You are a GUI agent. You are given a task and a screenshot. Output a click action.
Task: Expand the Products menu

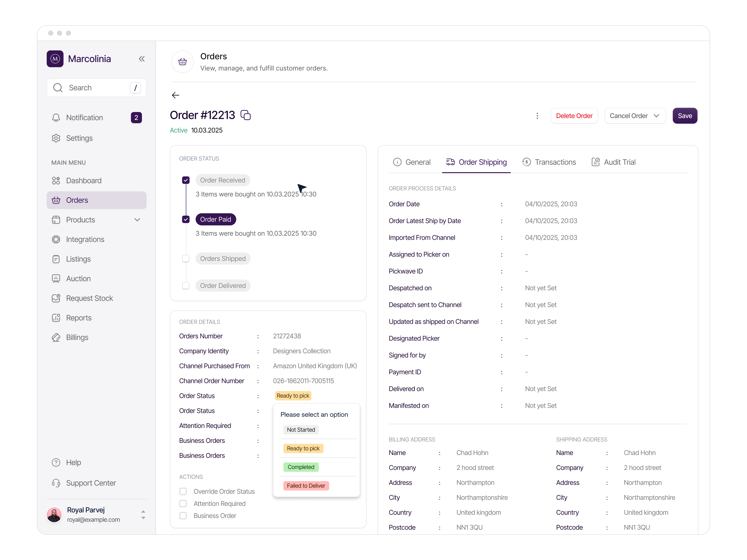[137, 220]
